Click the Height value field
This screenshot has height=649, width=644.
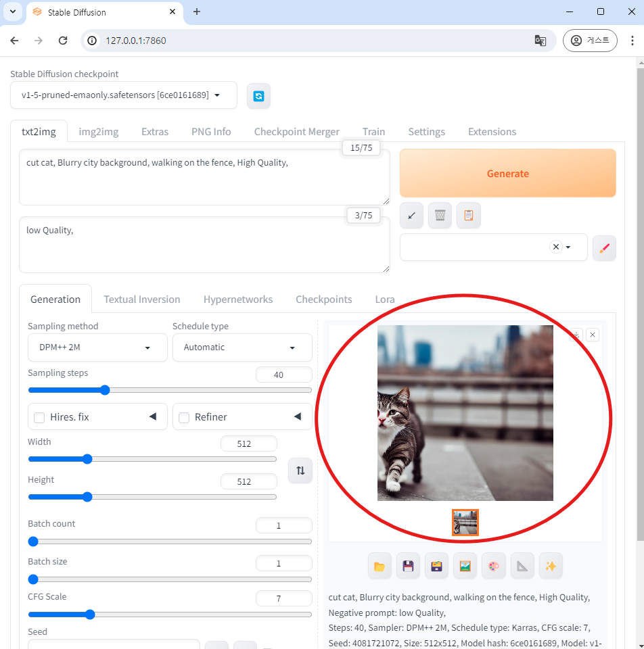[x=248, y=481]
